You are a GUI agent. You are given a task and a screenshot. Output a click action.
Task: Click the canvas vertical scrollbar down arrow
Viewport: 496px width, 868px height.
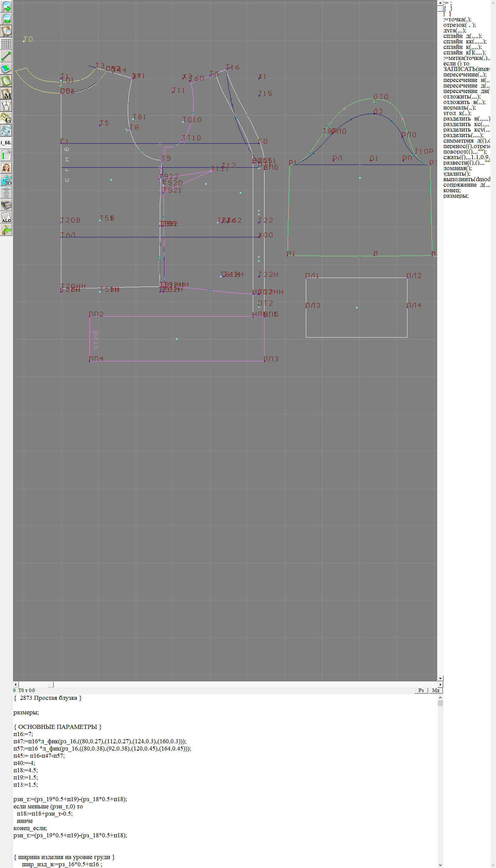pos(440,678)
